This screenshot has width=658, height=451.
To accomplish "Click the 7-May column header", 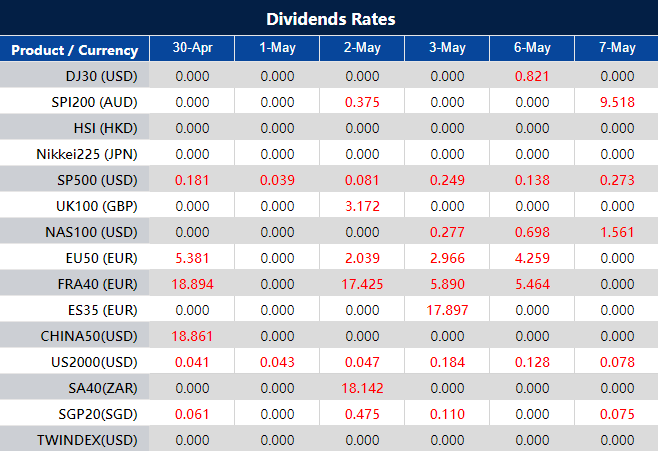I will 616,49.
